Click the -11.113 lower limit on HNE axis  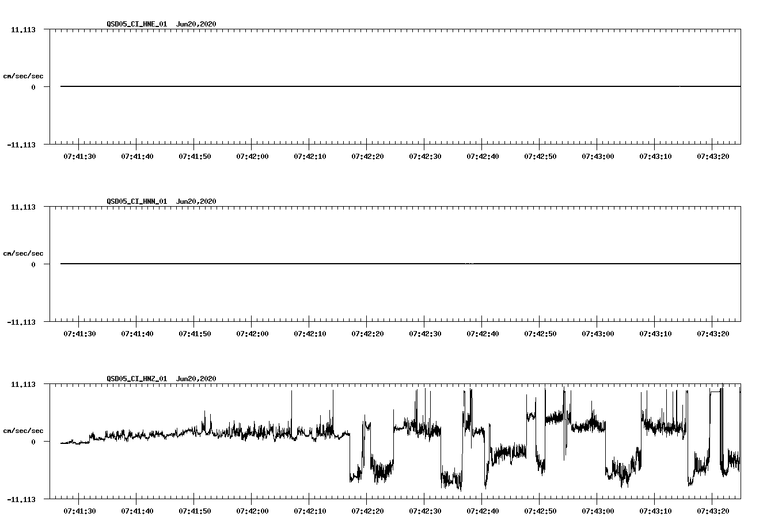(x=21, y=145)
